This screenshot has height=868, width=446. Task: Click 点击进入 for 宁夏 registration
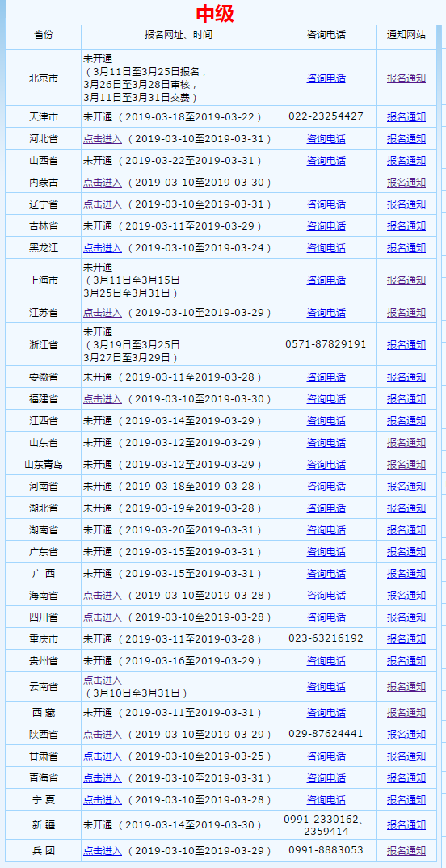(103, 800)
